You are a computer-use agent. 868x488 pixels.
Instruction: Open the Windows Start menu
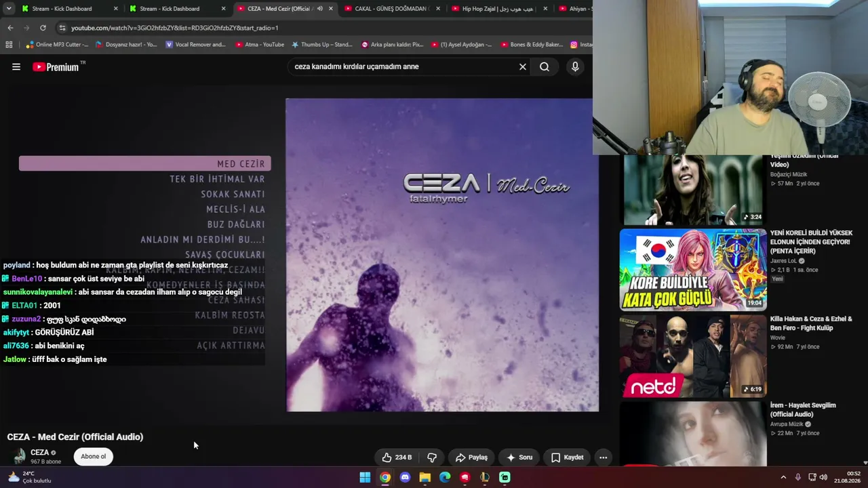coord(365,477)
